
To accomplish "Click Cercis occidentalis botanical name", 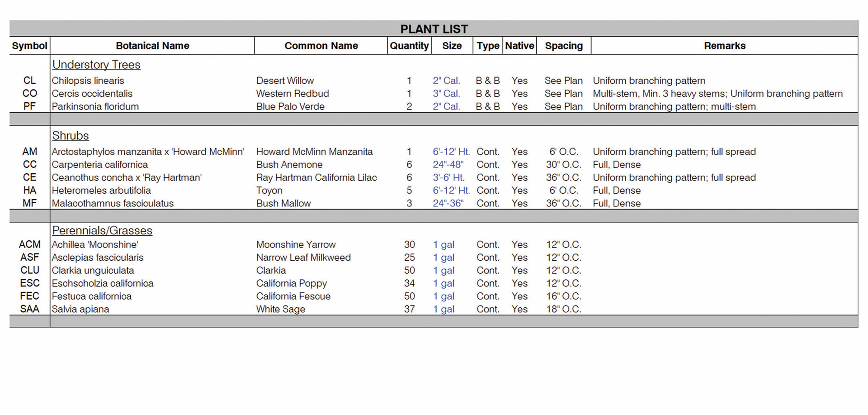I will click(x=92, y=94).
